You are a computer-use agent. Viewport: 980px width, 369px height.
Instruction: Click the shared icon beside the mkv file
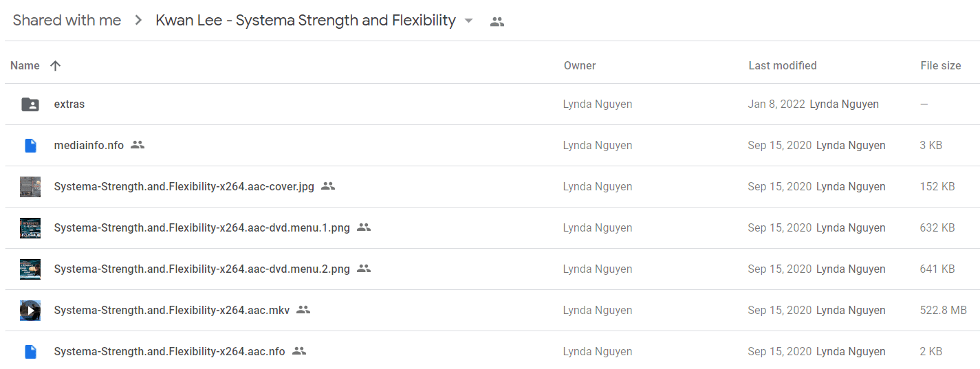click(303, 310)
